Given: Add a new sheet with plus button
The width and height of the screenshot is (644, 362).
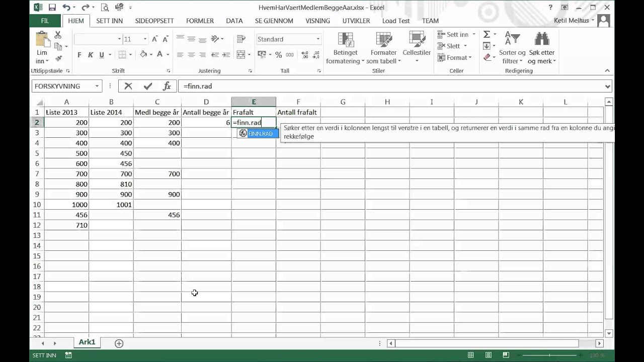Looking at the screenshot, I should click(119, 343).
